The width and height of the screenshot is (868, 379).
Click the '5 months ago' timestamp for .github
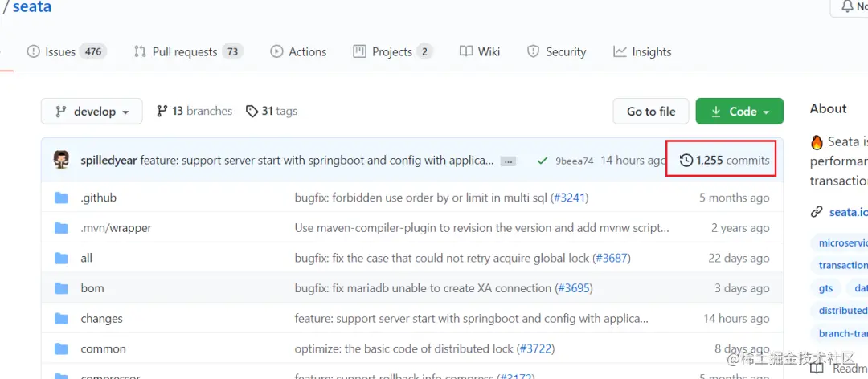734,198
